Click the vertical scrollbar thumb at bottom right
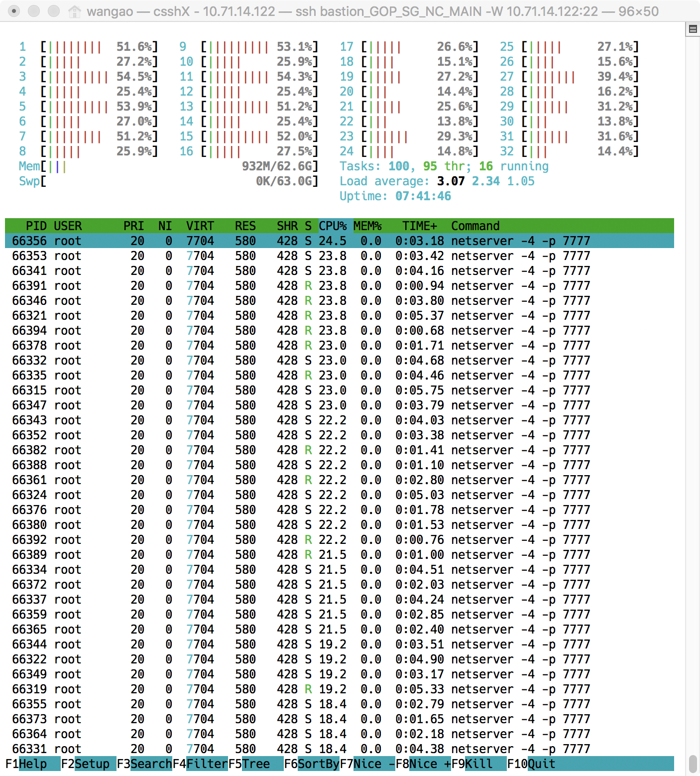The image size is (700, 776). coord(693,764)
